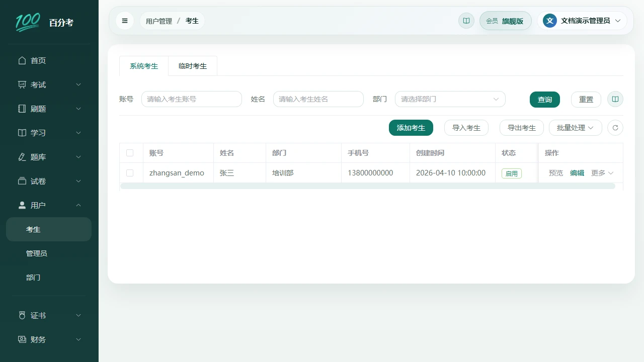Screen dimensions: 644x362
Task: Open 文档演示管理员 account dropdown
Action: 582,21
